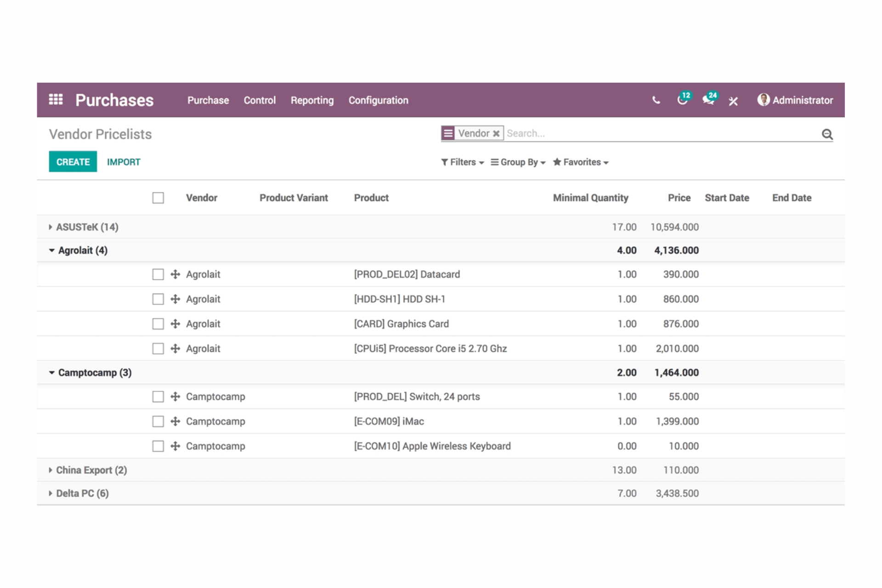Sort by the Product Variant column header
Screen dimensions: 882x588
click(294, 198)
